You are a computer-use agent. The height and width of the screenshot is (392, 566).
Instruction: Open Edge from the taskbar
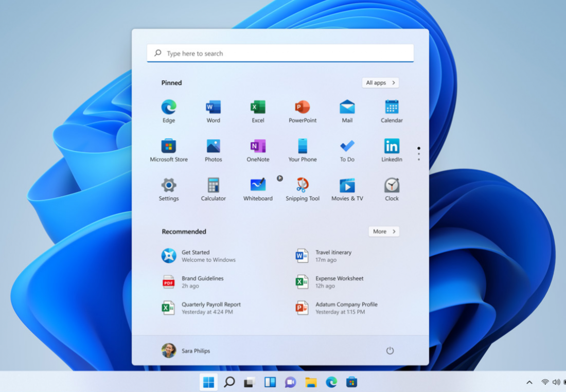tap(331, 382)
